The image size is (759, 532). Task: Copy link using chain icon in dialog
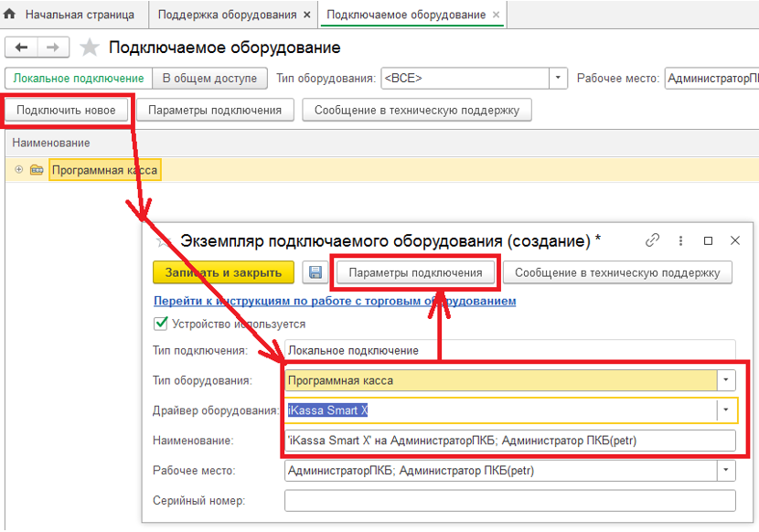(652, 240)
